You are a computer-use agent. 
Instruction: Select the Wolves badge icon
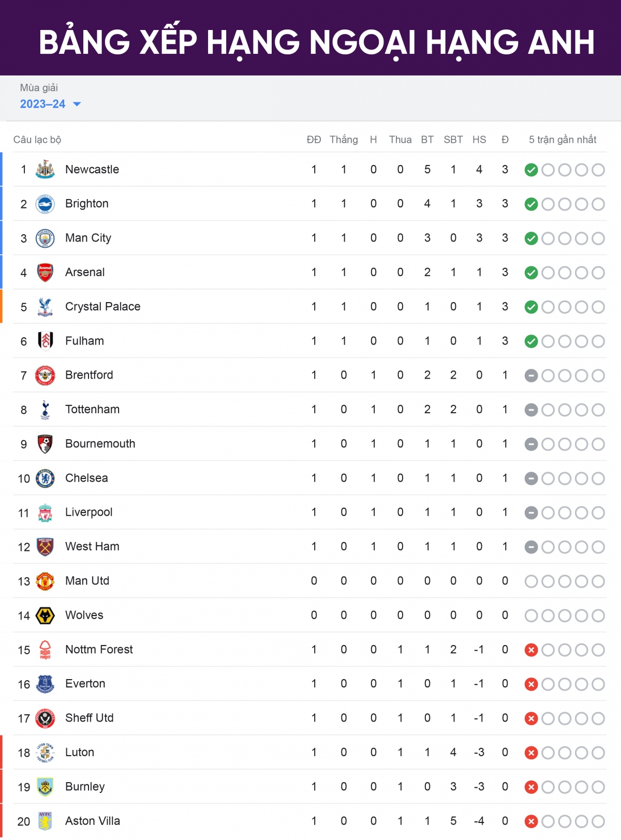point(45,616)
